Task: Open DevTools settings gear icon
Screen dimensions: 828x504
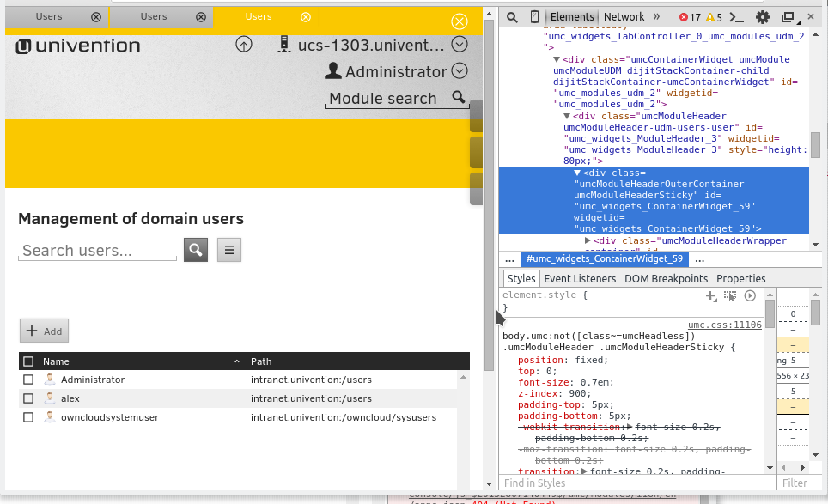Action: (x=762, y=17)
